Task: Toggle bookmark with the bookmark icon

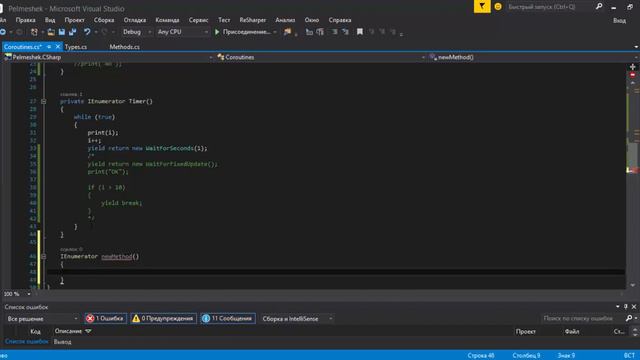Action: [x=360, y=32]
